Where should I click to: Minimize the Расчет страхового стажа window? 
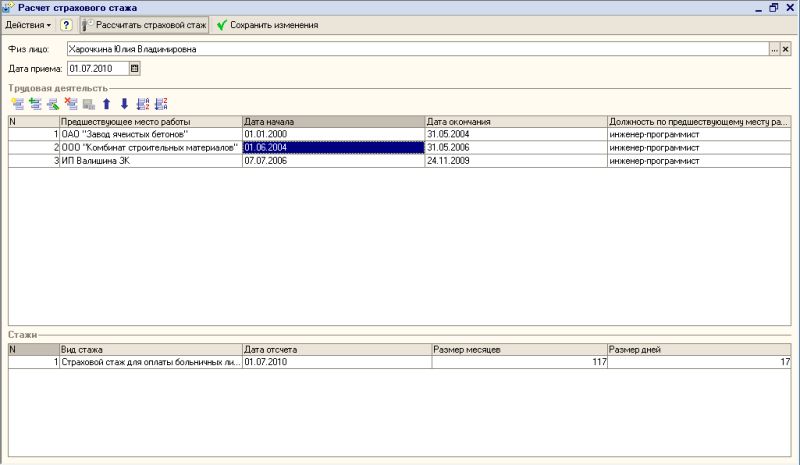coord(759,8)
